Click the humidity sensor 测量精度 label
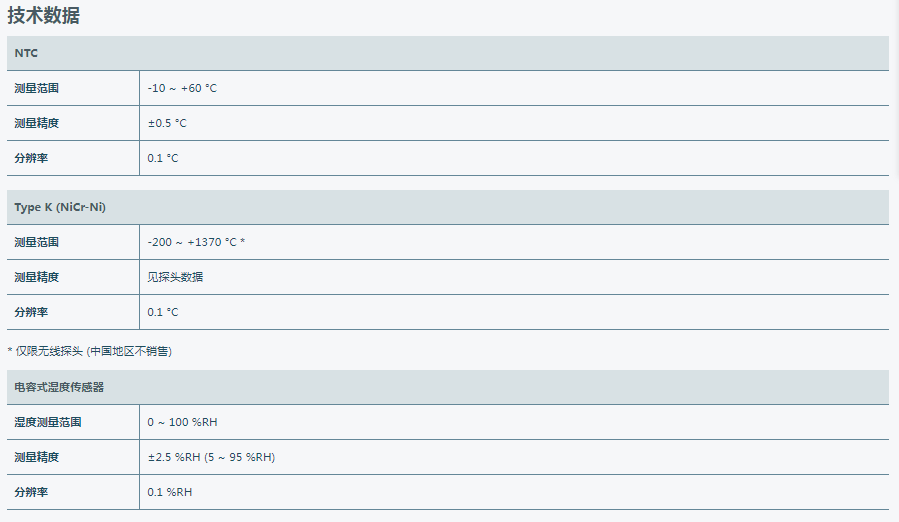The width and height of the screenshot is (899, 522). [x=37, y=457]
